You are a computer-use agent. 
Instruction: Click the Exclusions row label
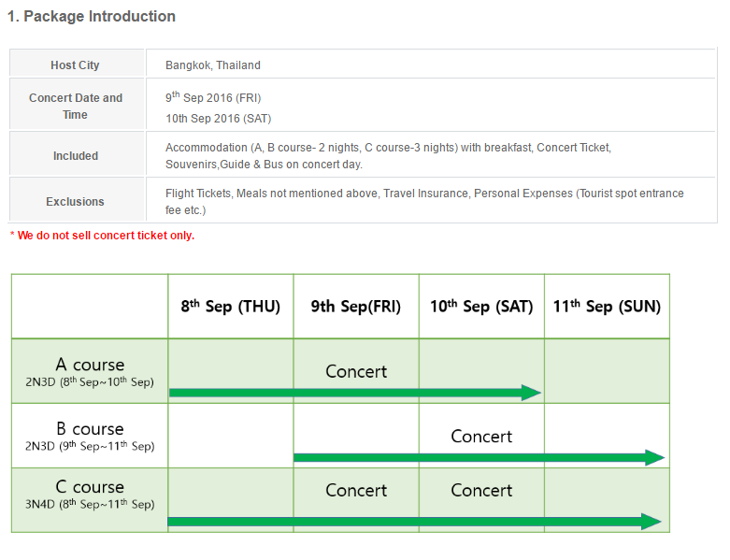click(76, 202)
